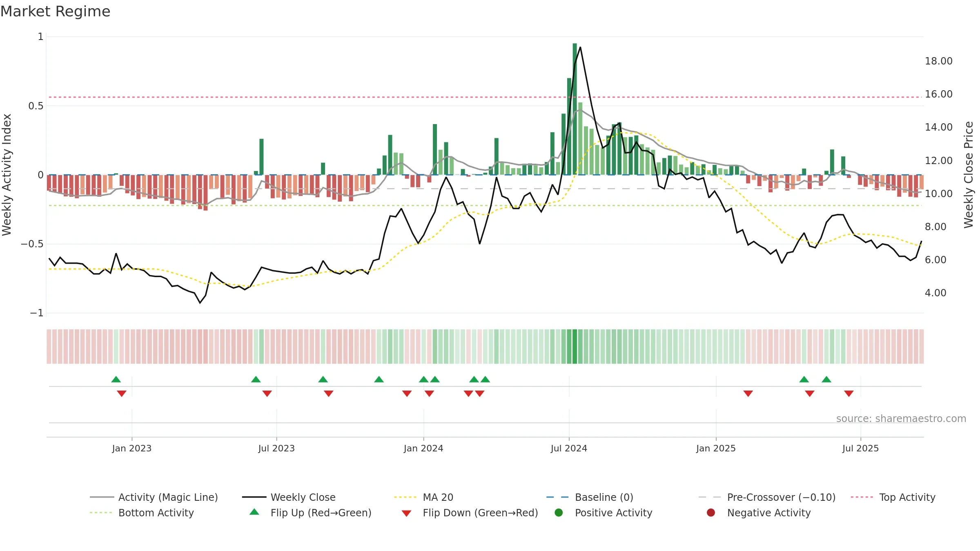This screenshot has height=551, width=980.
Task: Click the tallest green activity bar in July 2024
Action: (575, 109)
